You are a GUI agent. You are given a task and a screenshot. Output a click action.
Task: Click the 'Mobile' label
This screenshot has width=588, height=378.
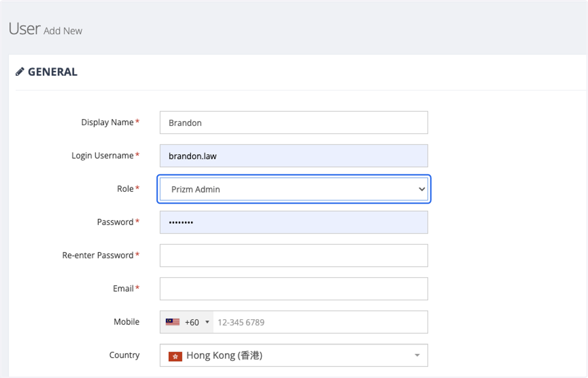(x=126, y=322)
